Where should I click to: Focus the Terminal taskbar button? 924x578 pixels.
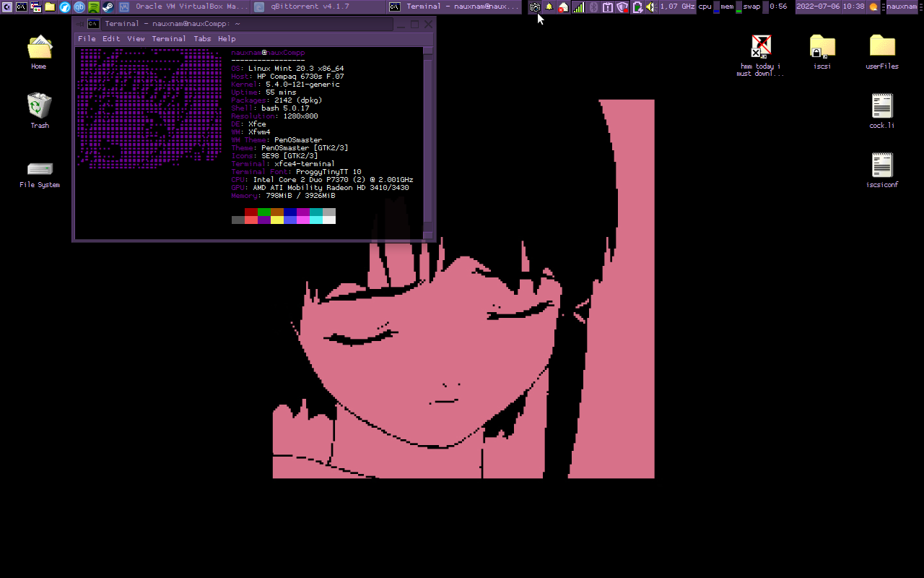coord(453,7)
